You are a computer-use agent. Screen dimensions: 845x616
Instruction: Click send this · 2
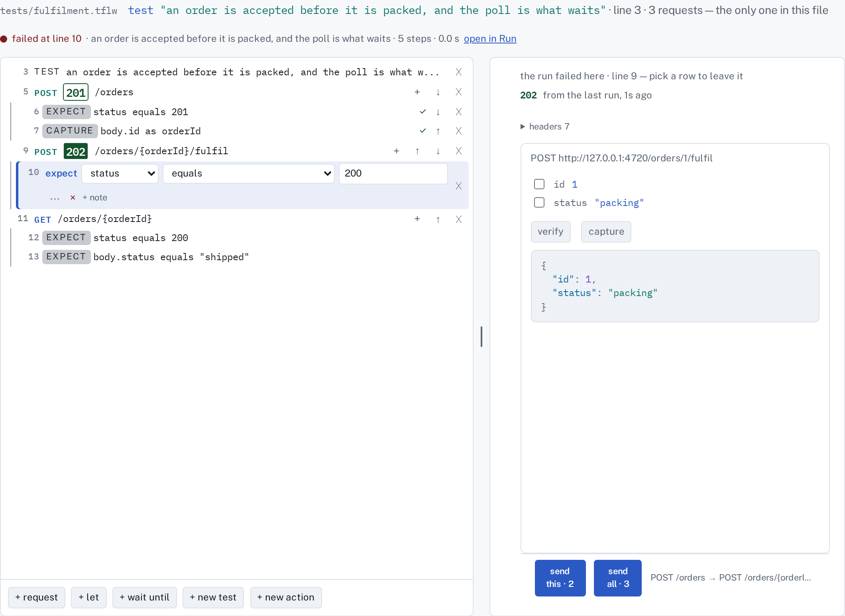click(x=560, y=578)
